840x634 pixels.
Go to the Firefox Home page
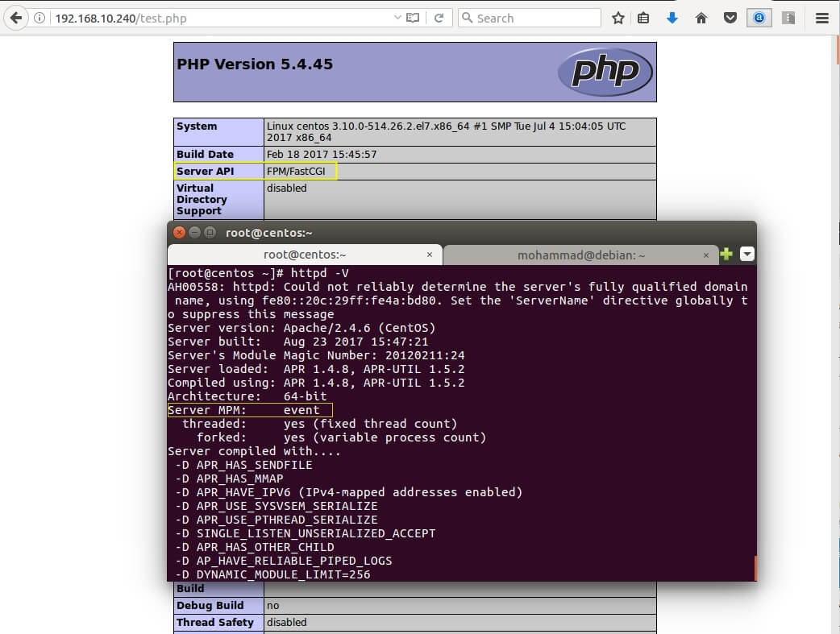click(701, 18)
